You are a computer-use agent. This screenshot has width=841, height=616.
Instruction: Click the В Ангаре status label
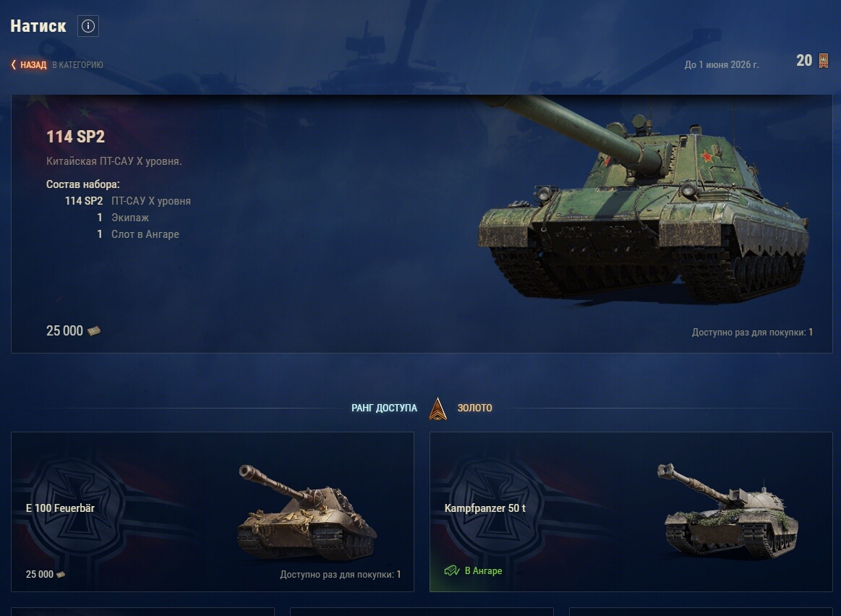[x=483, y=570]
